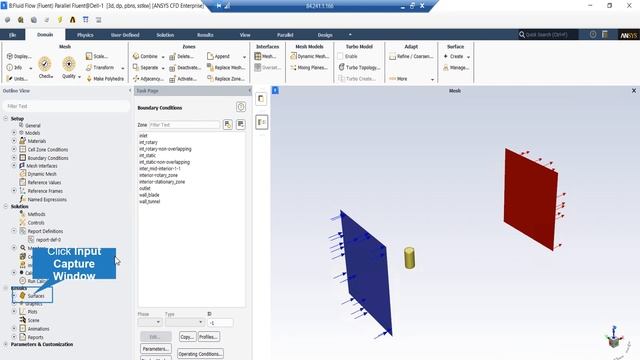Open mesh Display options
640x360 pixels.
point(18,56)
